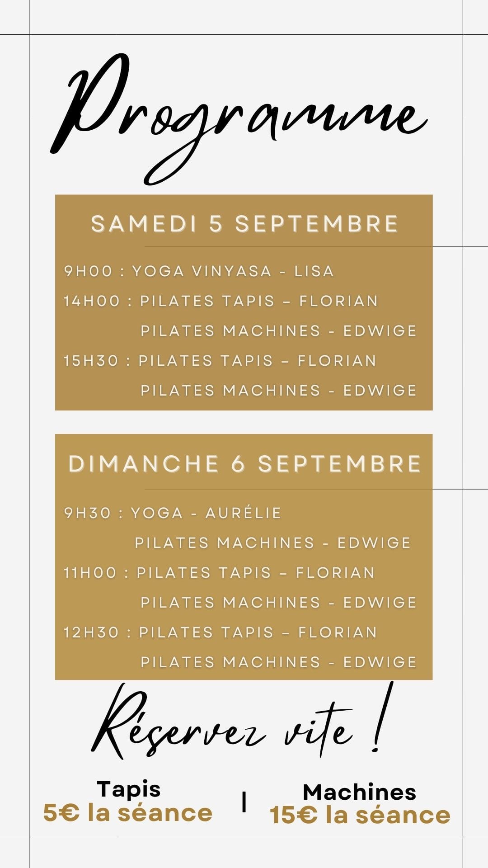This screenshot has width=488, height=868.
Task: Select Sunday 11H00 Pilates Machines Edwige line
Action: 278,603
